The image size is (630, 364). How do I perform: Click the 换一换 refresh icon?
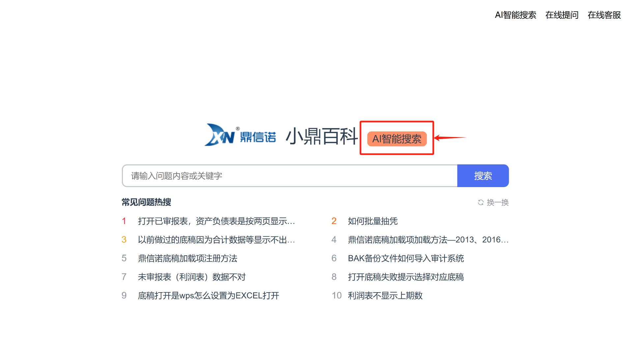tap(481, 202)
